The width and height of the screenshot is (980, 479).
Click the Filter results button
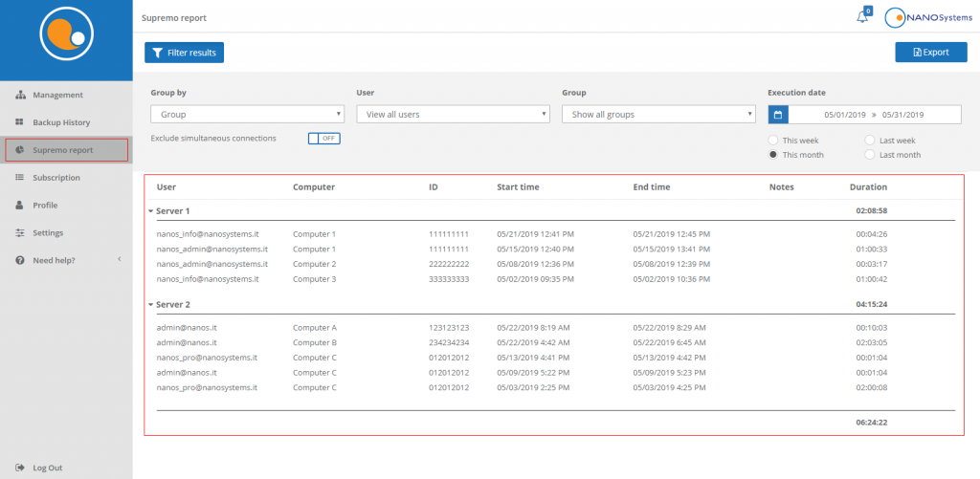(x=185, y=53)
